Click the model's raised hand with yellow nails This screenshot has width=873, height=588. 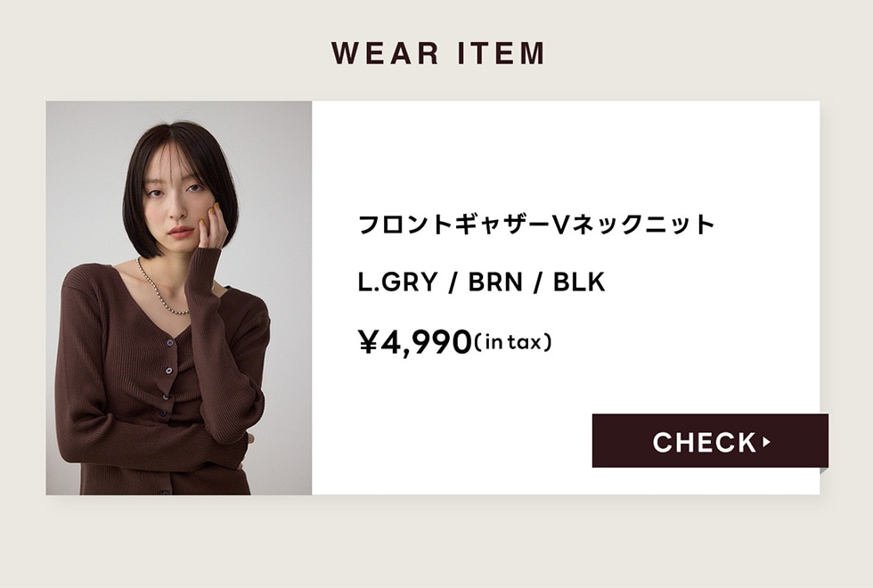tap(212, 225)
